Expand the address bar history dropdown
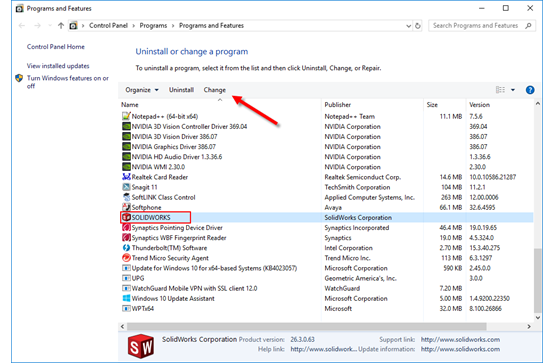Image resolution: width=555 pixels, height=363 pixels. coord(408,25)
